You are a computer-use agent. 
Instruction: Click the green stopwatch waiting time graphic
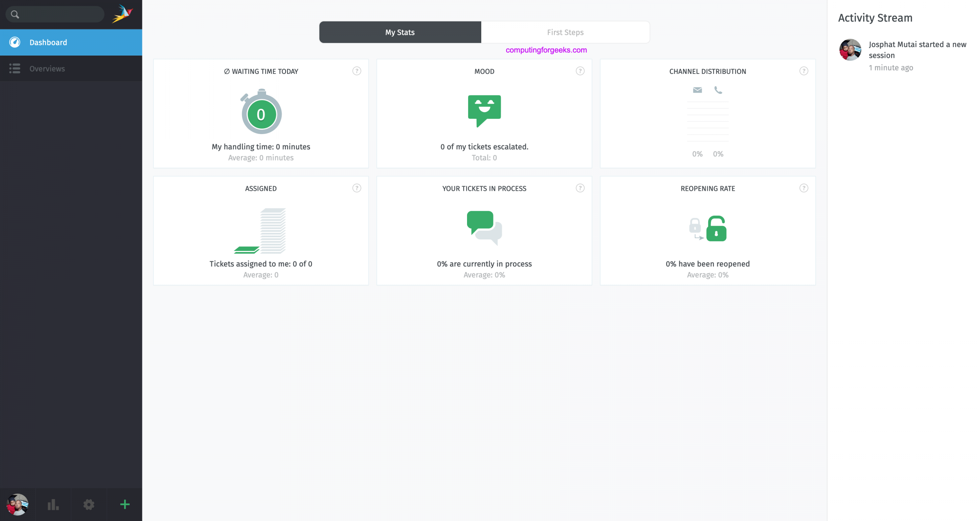[x=261, y=112]
